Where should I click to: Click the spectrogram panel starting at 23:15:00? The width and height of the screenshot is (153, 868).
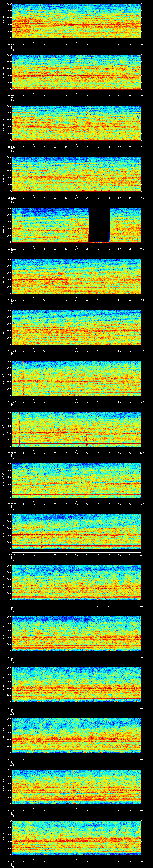(76, 72)
